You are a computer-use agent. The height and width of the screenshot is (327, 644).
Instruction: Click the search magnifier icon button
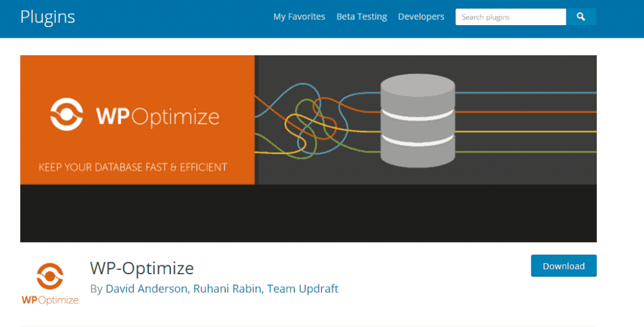[x=581, y=17]
